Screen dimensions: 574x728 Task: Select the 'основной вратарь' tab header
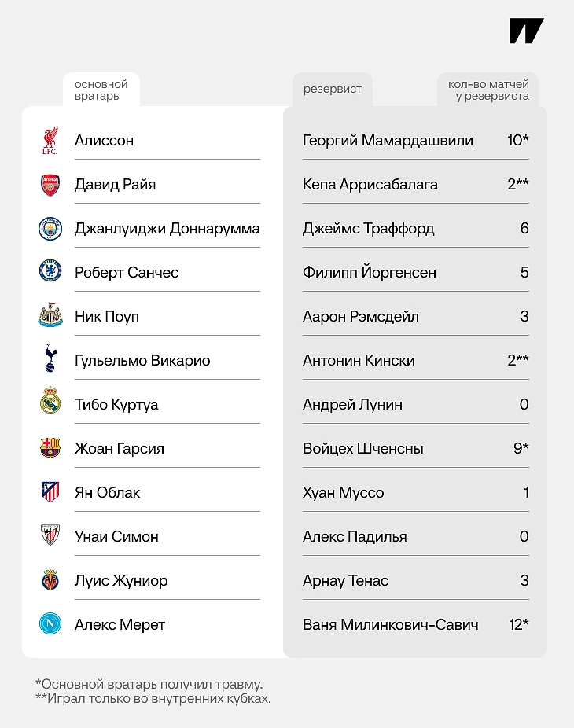pos(101,90)
